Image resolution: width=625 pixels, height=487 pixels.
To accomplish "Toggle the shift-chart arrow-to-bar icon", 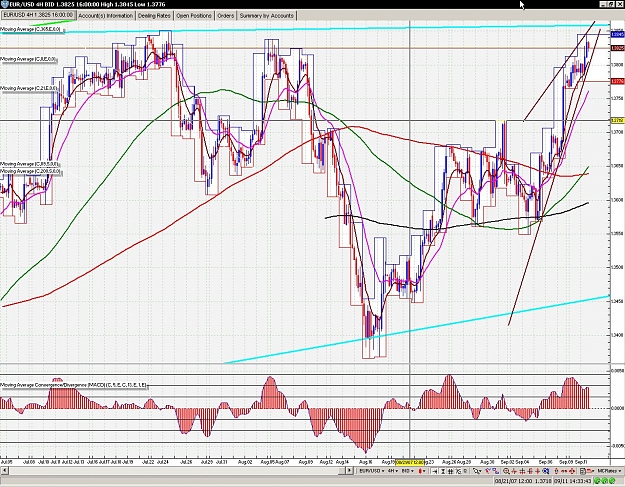I will pos(434,471).
